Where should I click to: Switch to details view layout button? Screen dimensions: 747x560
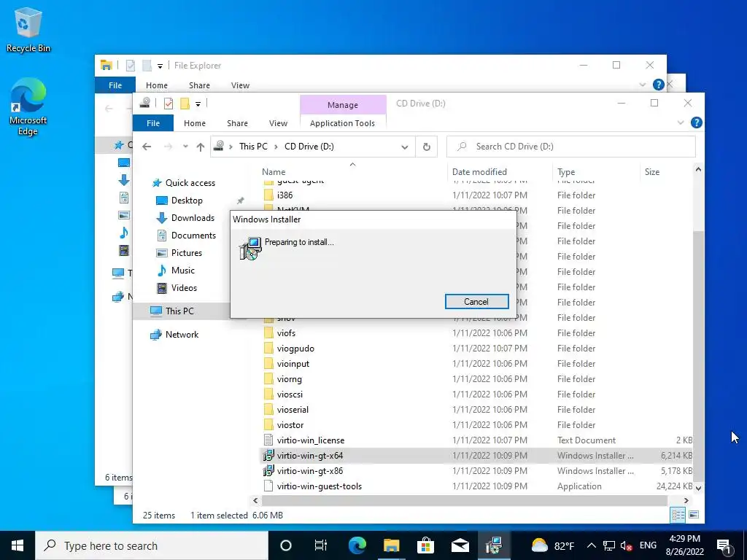pyautogui.click(x=678, y=515)
